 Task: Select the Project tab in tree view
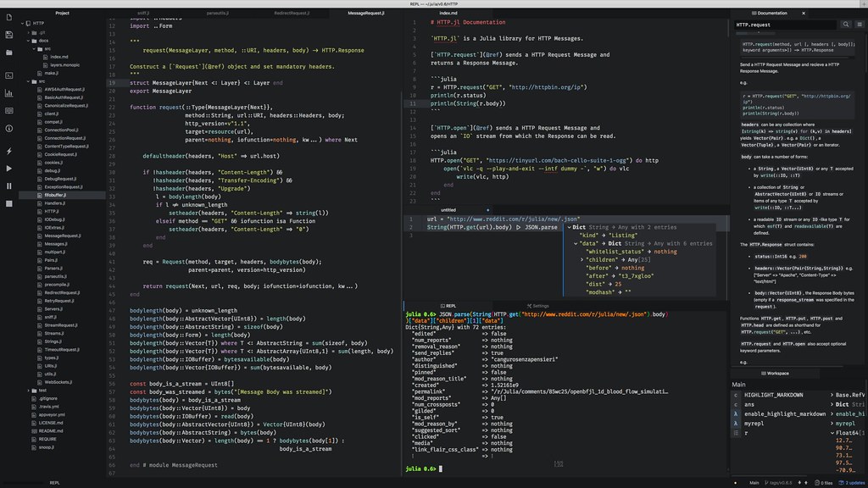coord(62,13)
